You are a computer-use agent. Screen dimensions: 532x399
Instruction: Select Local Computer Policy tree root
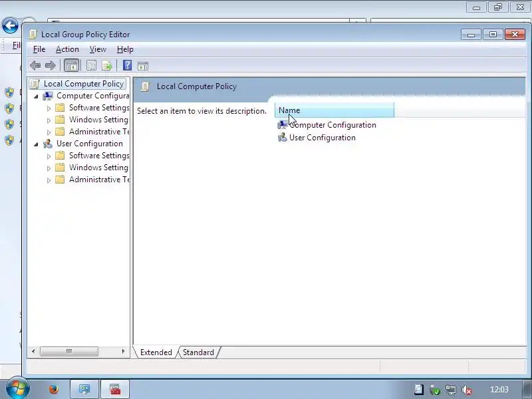click(84, 84)
